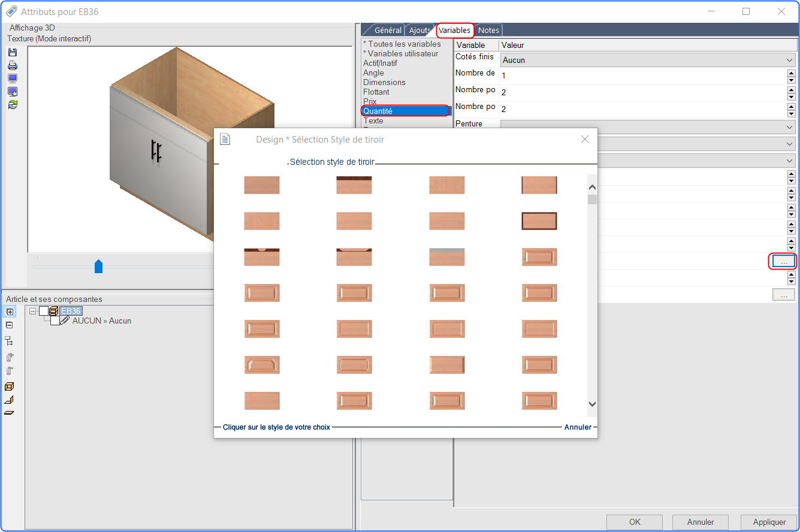
Task: Select the dark-framed drawer style thumbnail
Action: coord(539,221)
